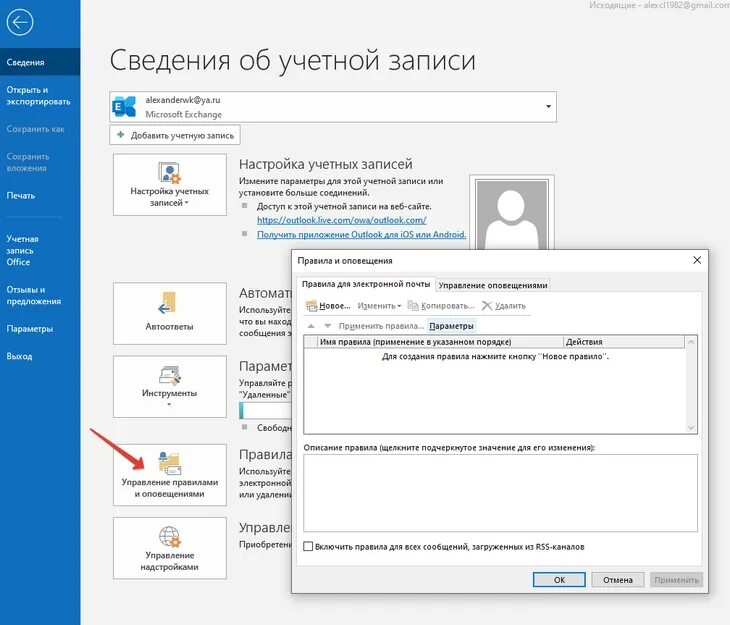Create a new rule with Новое...
730x625 pixels.
[x=328, y=306]
